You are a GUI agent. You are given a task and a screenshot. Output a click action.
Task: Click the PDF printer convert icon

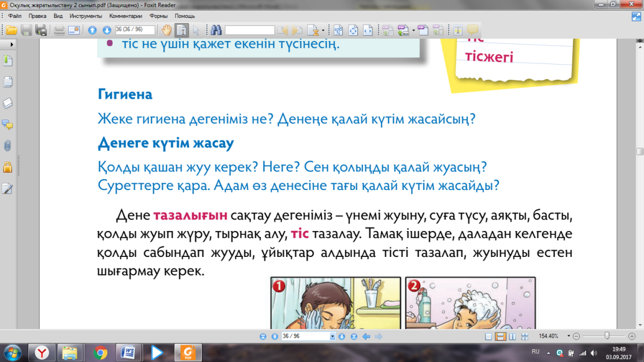coord(404,30)
